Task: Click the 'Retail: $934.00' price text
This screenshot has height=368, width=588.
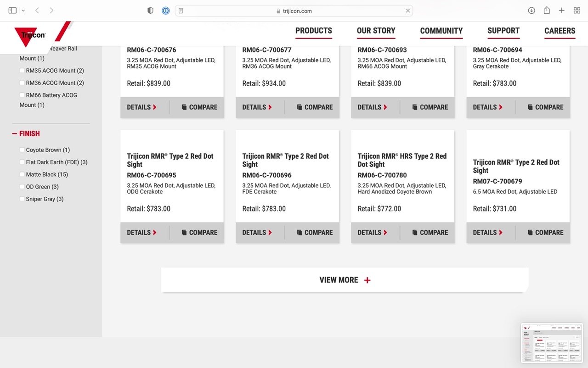Action: (264, 83)
